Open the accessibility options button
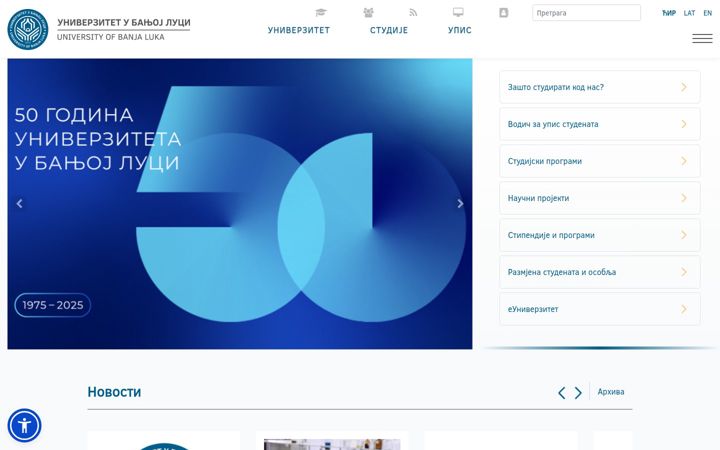 (24, 425)
